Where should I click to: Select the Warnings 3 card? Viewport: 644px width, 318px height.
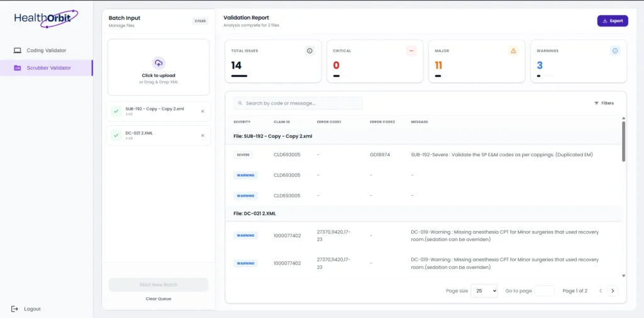[x=579, y=61]
